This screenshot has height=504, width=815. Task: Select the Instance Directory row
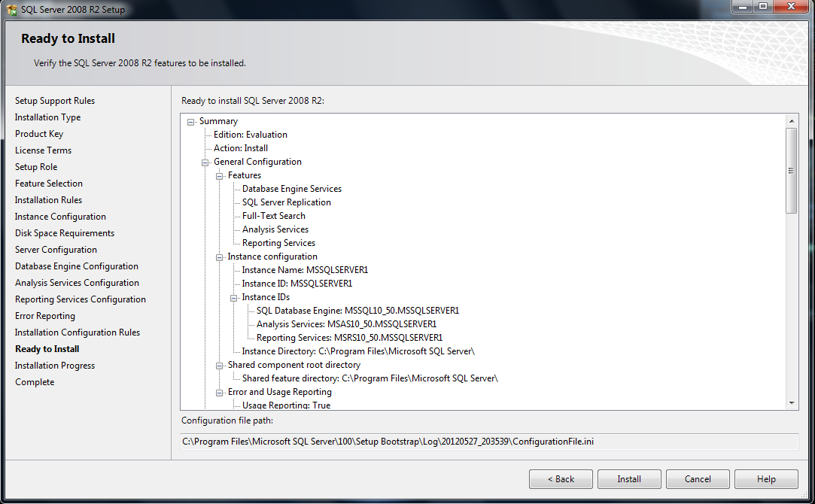(358, 352)
